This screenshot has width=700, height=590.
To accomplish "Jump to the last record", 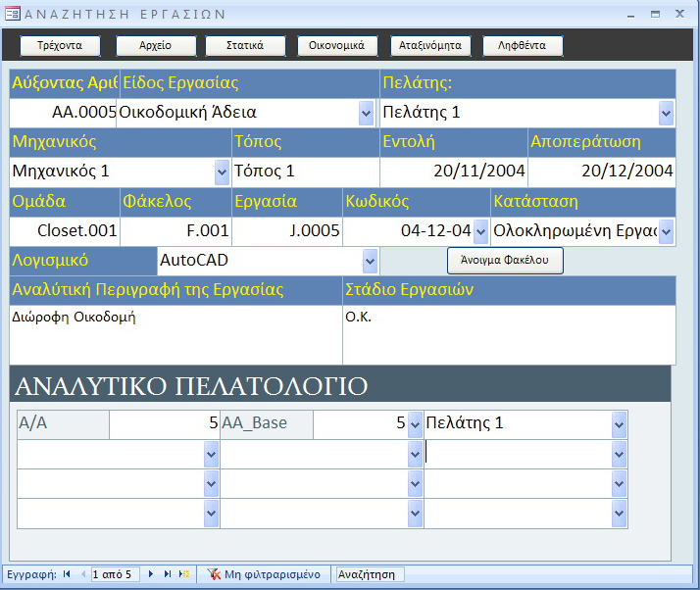I will pos(168,574).
